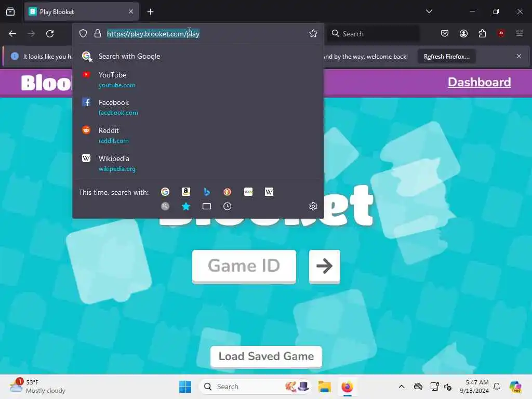Open File Explorer from taskbar
This screenshot has width=532, height=399.
[324, 387]
